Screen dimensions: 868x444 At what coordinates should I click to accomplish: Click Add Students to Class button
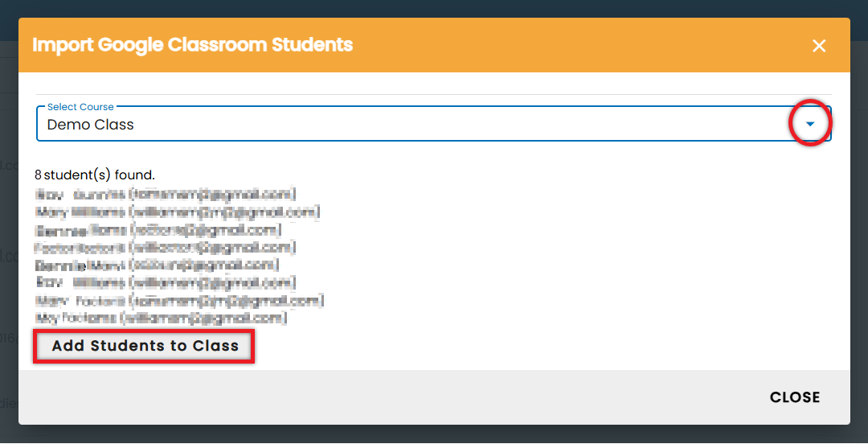(x=145, y=347)
